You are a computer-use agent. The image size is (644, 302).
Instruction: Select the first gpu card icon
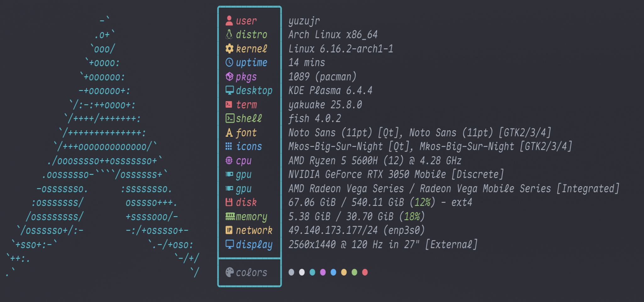(229, 175)
